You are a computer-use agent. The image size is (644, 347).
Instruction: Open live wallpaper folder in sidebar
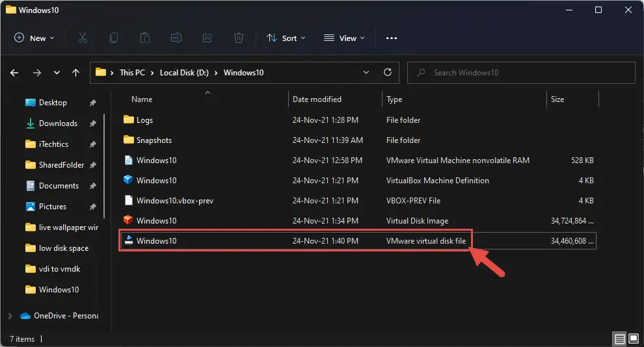68,227
